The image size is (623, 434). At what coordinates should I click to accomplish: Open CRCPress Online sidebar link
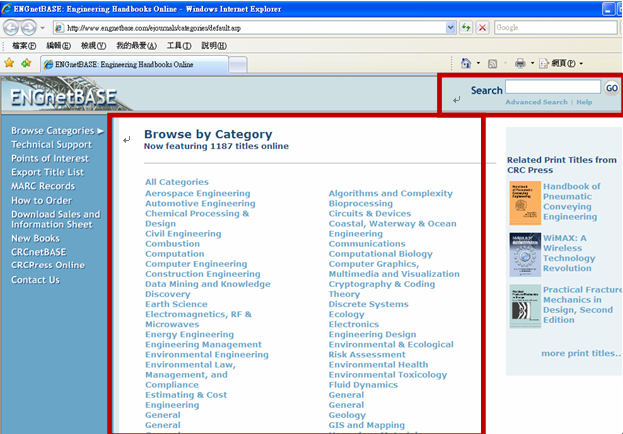tap(48, 265)
